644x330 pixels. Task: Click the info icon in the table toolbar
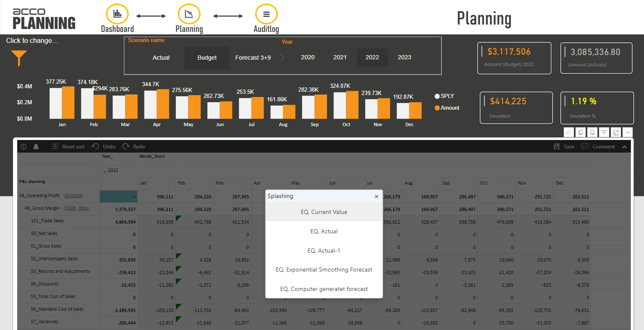pos(23,146)
